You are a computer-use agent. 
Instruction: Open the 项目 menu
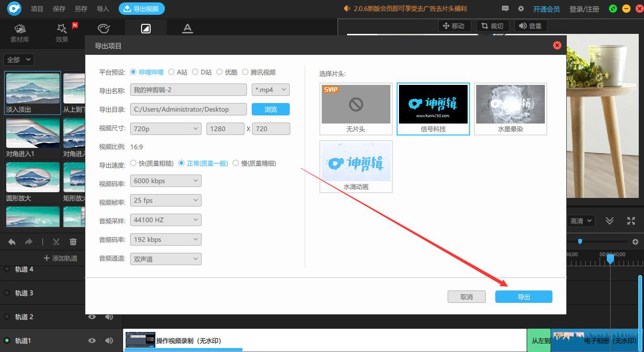pyautogui.click(x=37, y=9)
